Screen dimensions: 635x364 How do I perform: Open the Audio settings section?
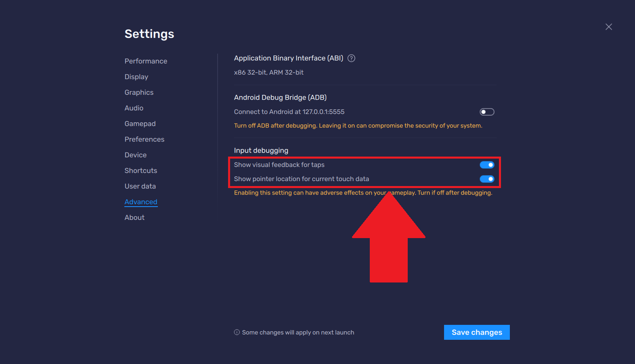[134, 108]
